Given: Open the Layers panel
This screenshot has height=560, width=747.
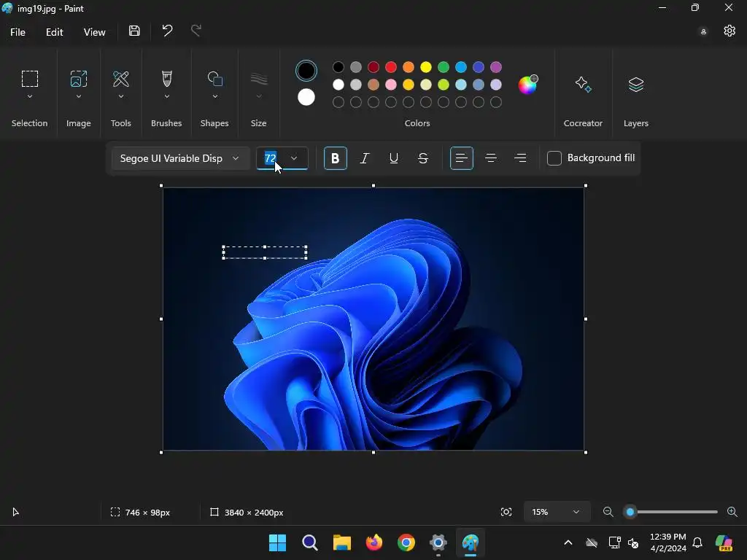Looking at the screenshot, I should coord(636,85).
